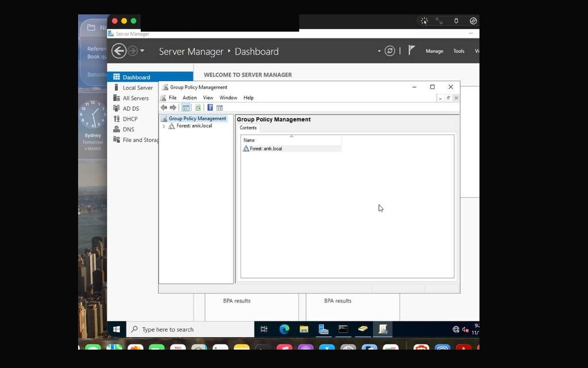This screenshot has width=588, height=368.
Task: Click the Forest: anik.local row in Contents list
Action: [291, 149]
